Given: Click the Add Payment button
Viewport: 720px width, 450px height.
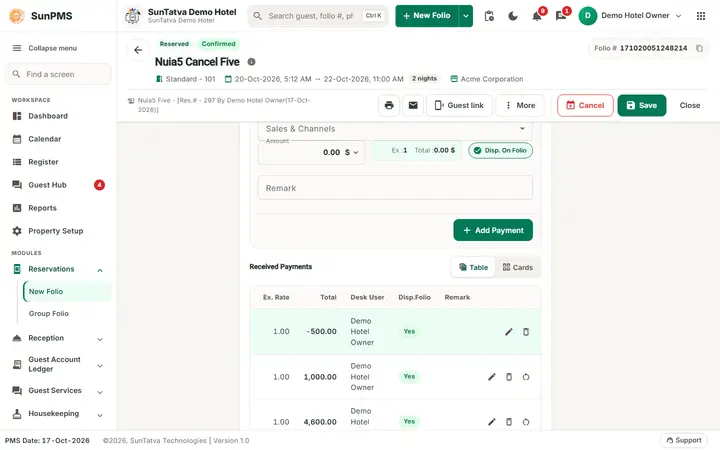Looking at the screenshot, I should [x=493, y=230].
